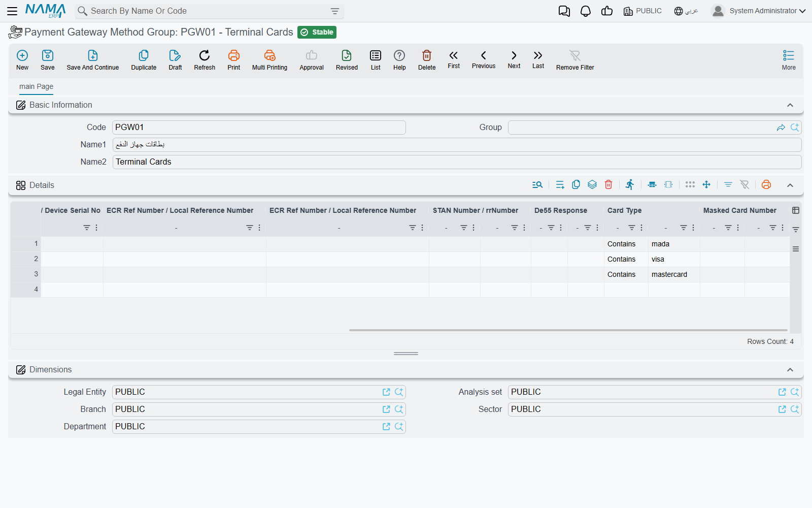The image size is (812, 508).
Task: Go to the Next record
Action: pyautogui.click(x=514, y=59)
